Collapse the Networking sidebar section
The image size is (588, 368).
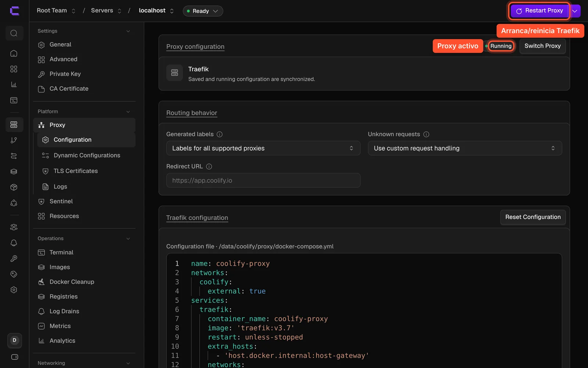[128, 363]
